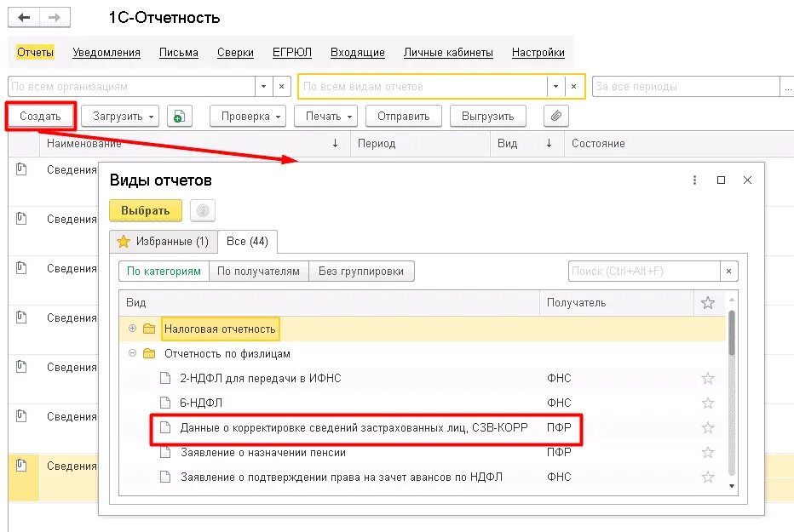794x532 pixels.
Task: Click the Период column header
Action: click(x=420, y=144)
